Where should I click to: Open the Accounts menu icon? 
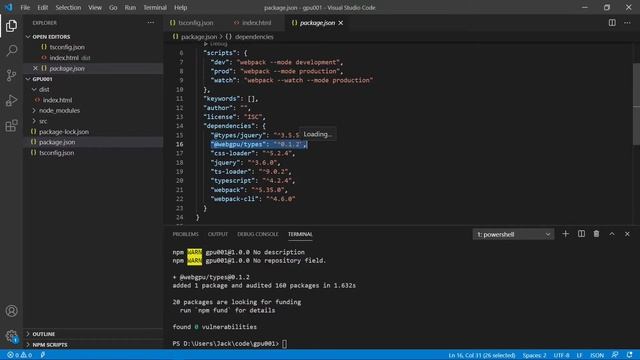pyautogui.click(x=11, y=311)
